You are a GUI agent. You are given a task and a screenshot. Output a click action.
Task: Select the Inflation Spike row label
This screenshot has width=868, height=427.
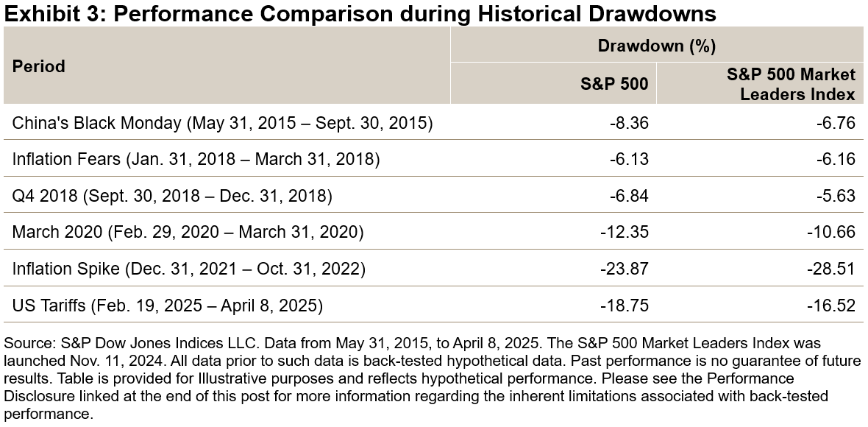pyautogui.click(x=189, y=269)
